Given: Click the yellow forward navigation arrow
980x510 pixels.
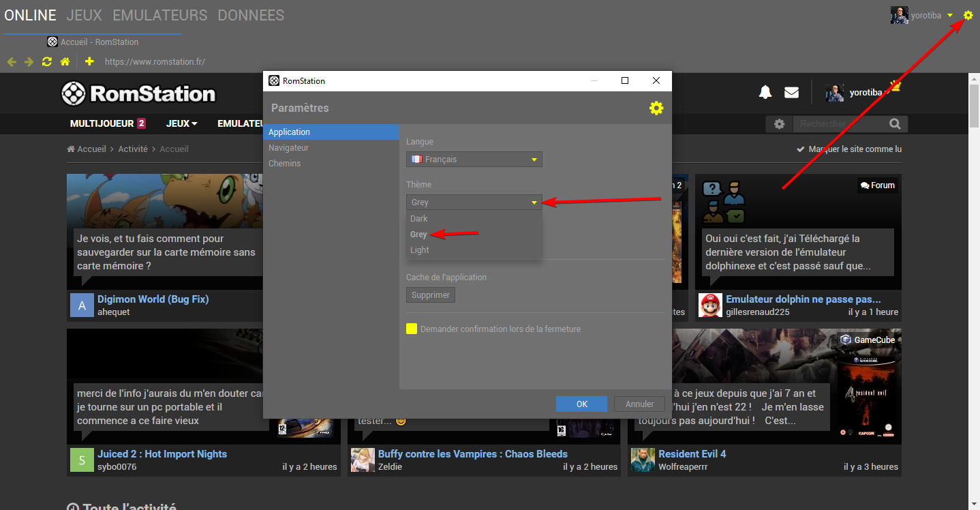Looking at the screenshot, I should click(29, 62).
